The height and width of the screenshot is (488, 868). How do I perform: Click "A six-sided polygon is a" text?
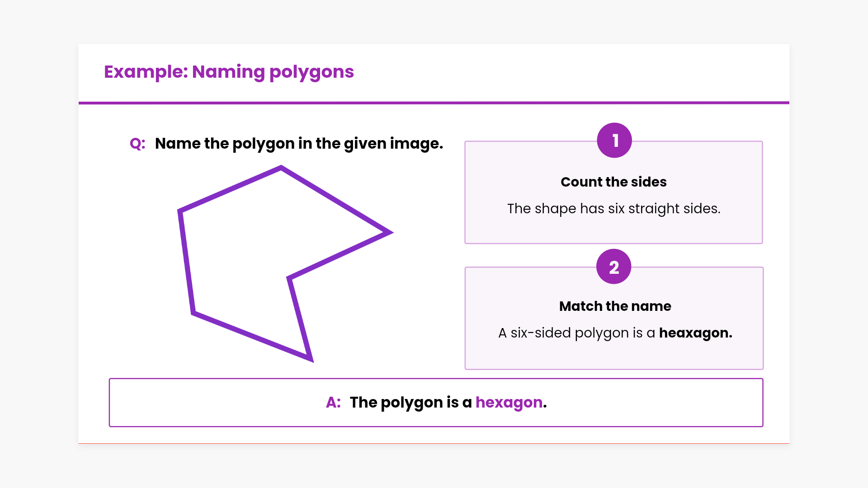coord(576,333)
